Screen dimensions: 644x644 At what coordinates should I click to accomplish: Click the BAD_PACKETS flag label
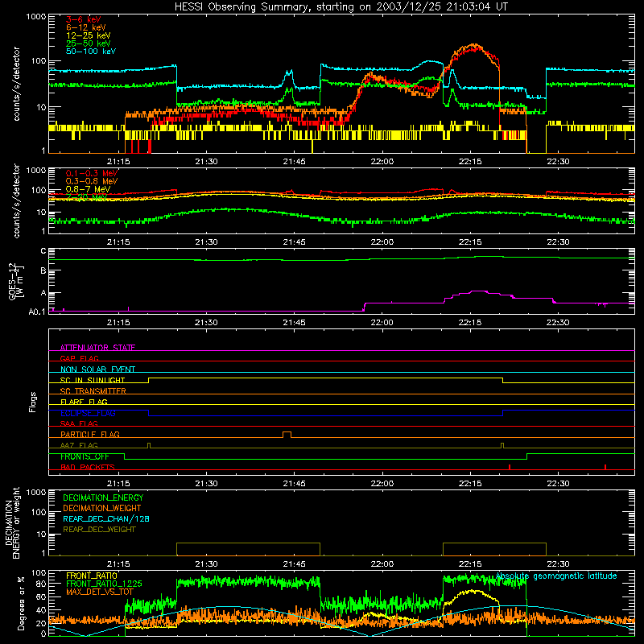[x=88, y=467]
